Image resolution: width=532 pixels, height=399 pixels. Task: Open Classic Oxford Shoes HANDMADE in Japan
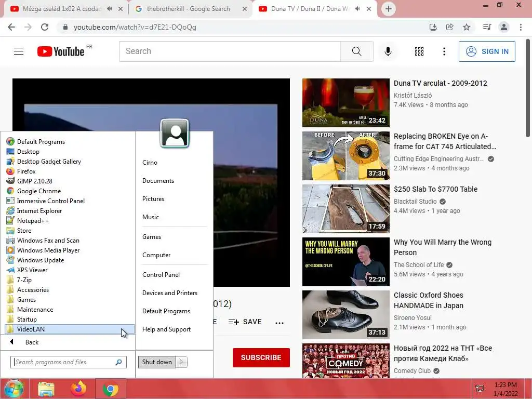(429, 300)
